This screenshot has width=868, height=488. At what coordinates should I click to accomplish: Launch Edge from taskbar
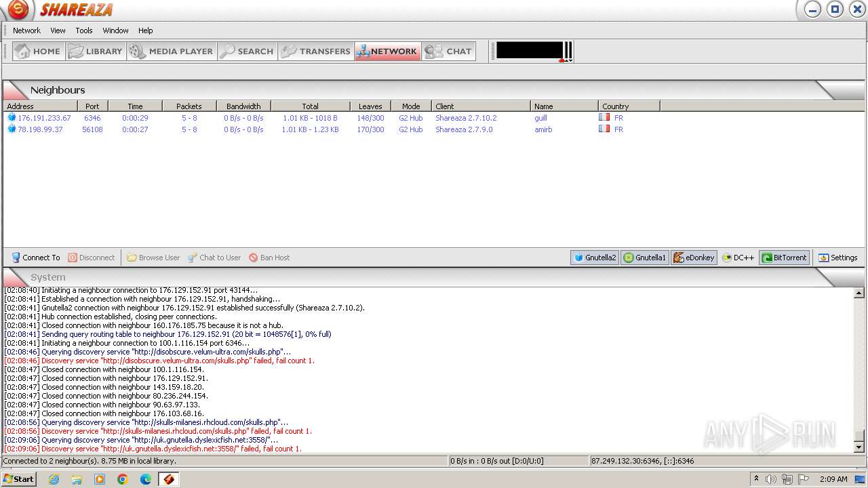pyautogui.click(x=146, y=479)
